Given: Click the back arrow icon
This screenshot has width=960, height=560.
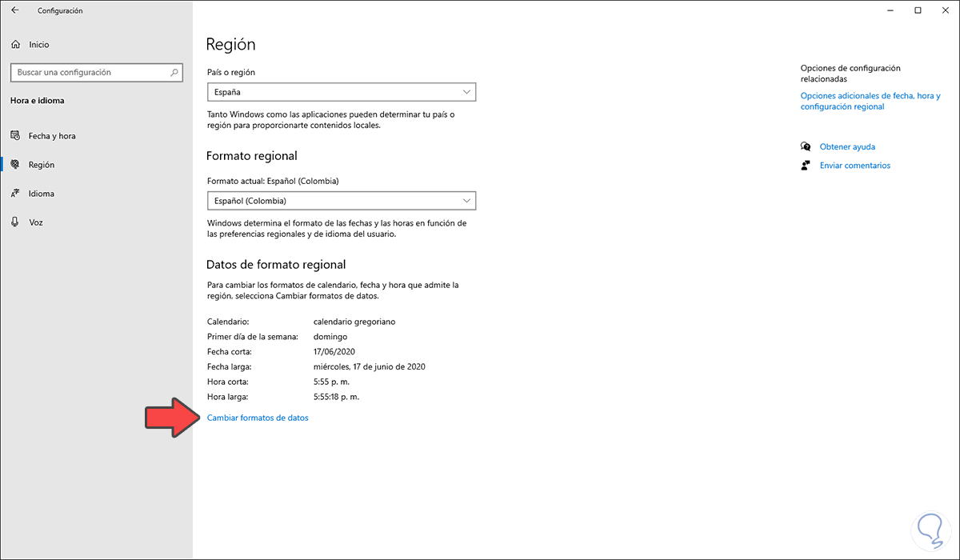Looking at the screenshot, I should [14, 10].
